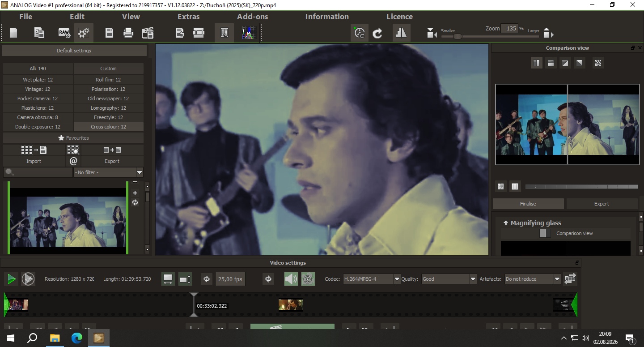
Task: Open the Extras menu
Action: [x=189, y=17]
